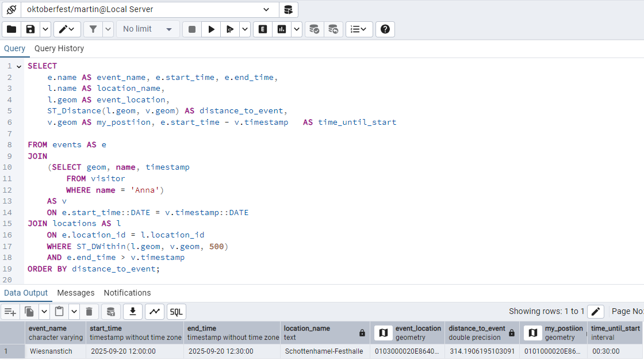Click the Wiesnanstich cell

point(55,351)
